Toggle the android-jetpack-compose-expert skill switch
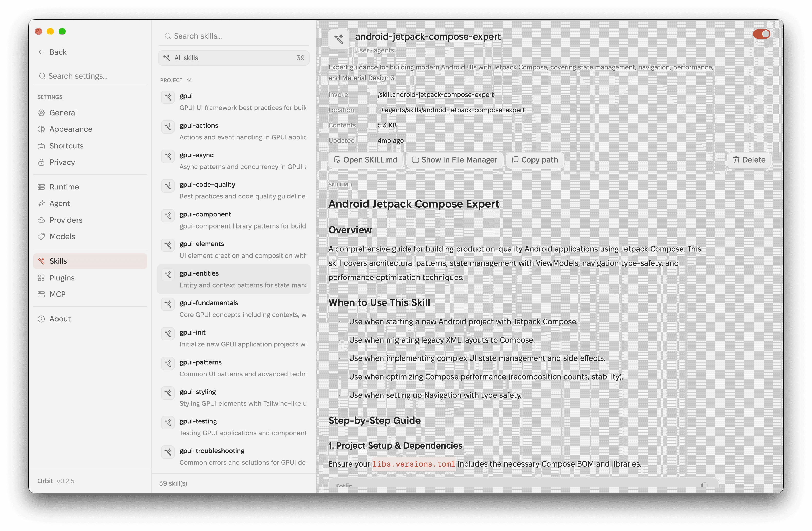The width and height of the screenshot is (812, 531). pos(761,34)
